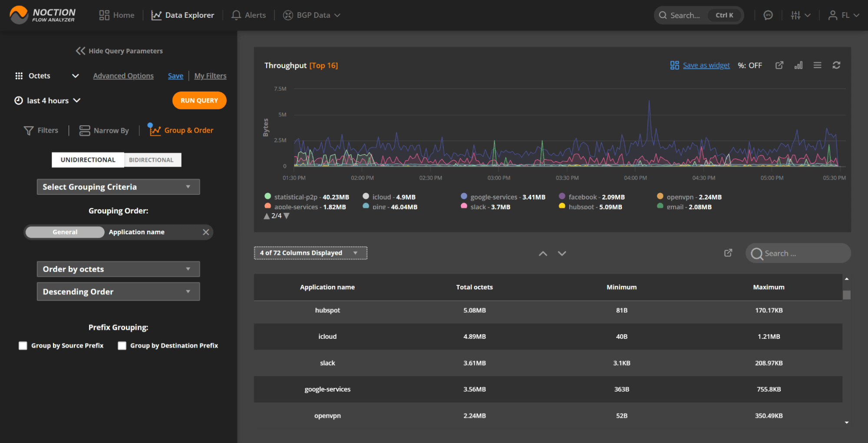Open Select Grouping Criteria dropdown
Image resolution: width=868 pixels, height=443 pixels.
[118, 187]
